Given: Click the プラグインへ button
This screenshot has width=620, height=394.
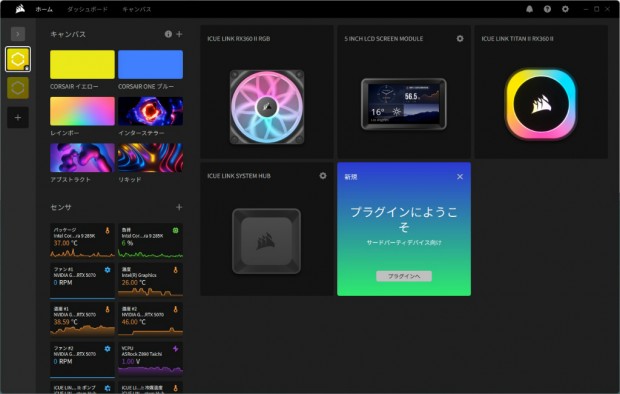Looking at the screenshot, I should [404, 276].
